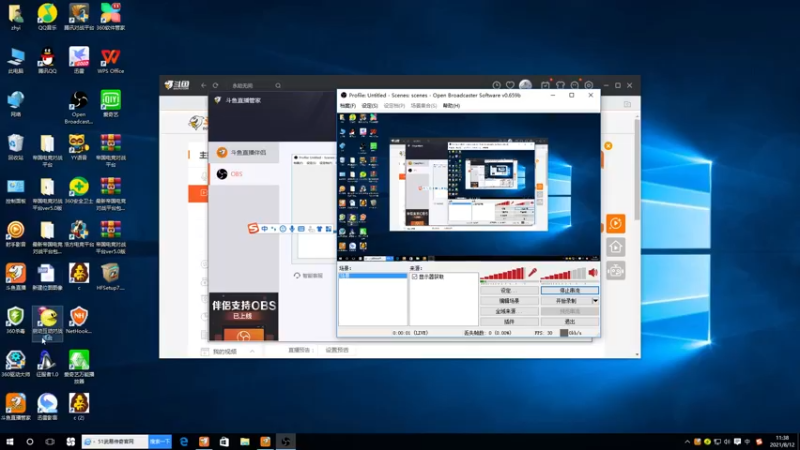The image size is (800, 450).
Task: Open the third OBS menu bar item
Action: (394, 106)
